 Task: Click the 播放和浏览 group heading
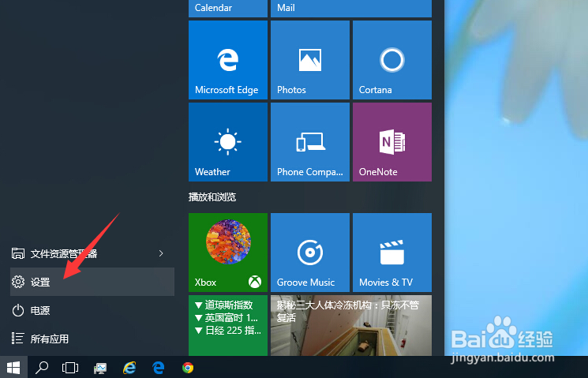coord(212,196)
